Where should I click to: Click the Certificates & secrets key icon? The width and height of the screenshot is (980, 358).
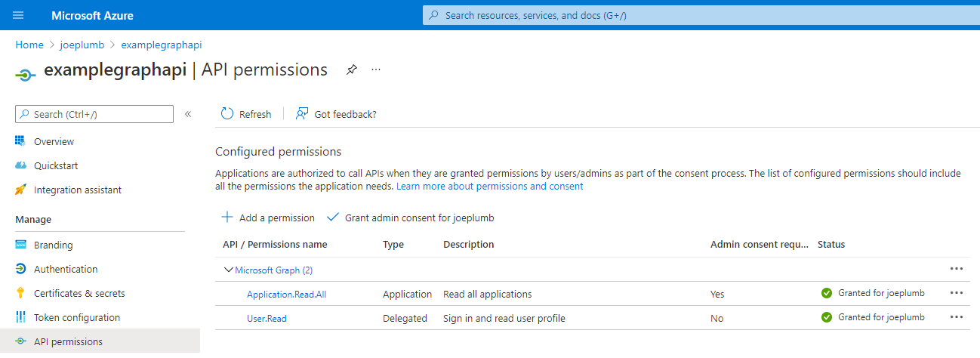point(21,293)
